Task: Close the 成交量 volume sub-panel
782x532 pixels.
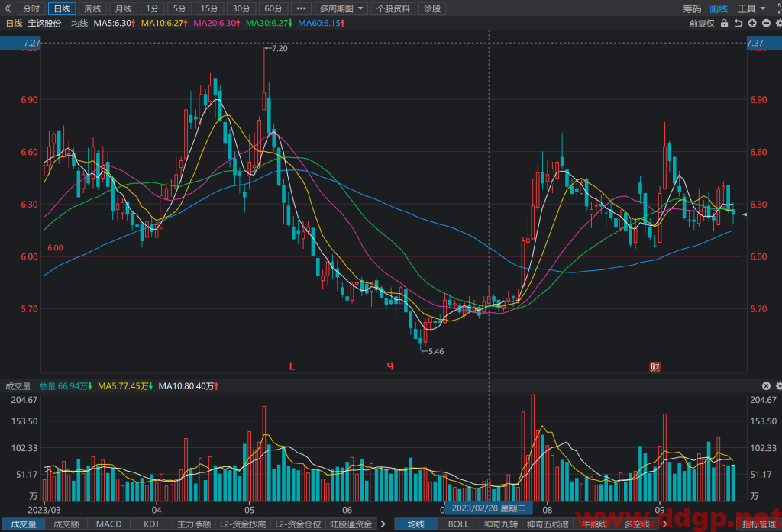Action: (766, 386)
